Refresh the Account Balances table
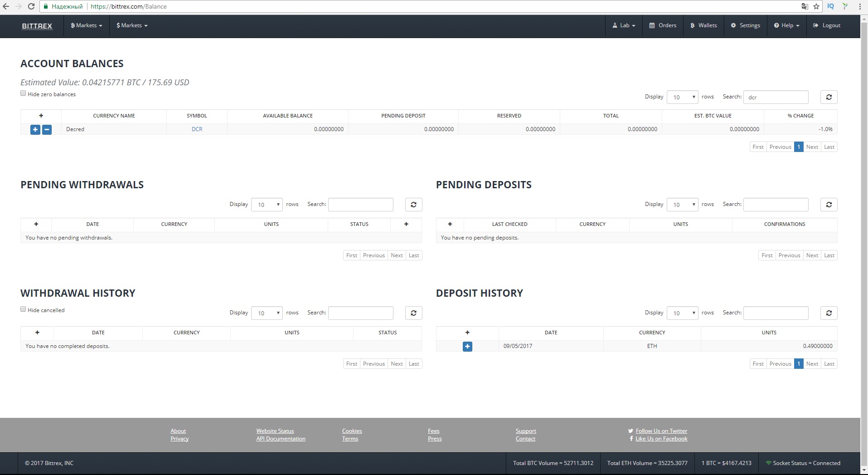Viewport: 868px width, 475px height. (x=829, y=97)
